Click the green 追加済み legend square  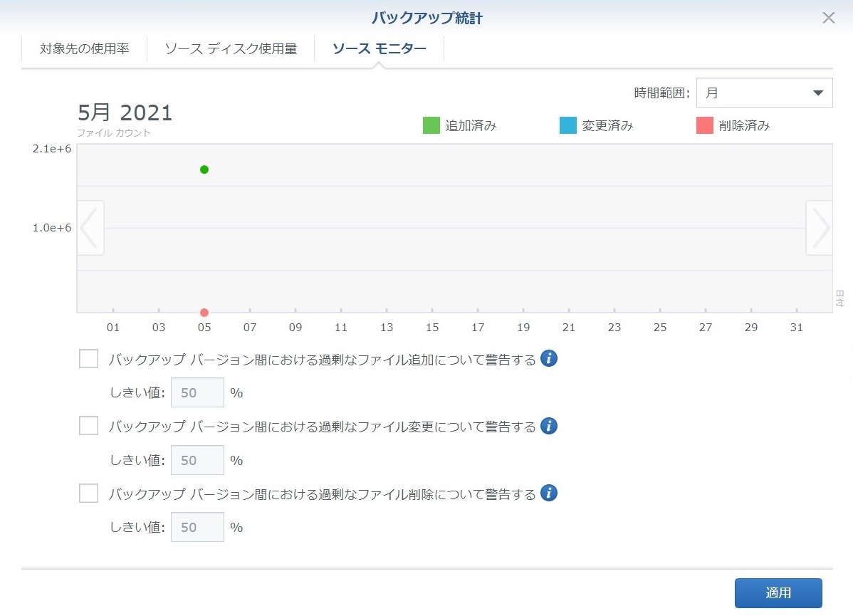coord(431,126)
